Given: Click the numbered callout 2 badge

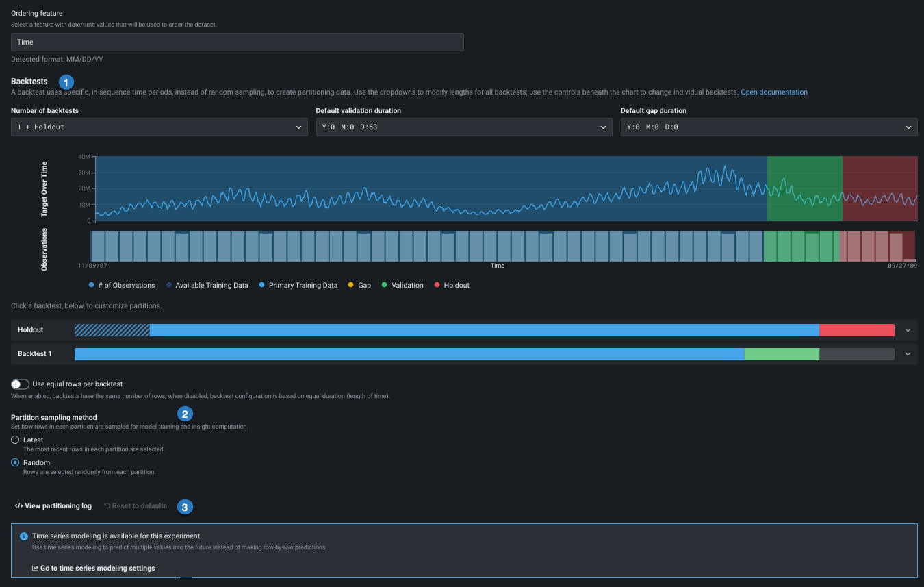Looking at the screenshot, I should pos(185,414).
